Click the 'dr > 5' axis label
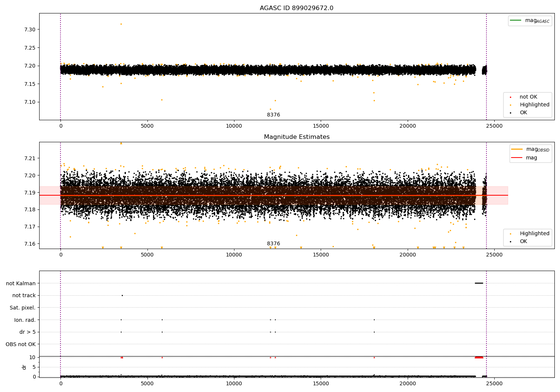The image size is (560, 392). pos(28,332)
